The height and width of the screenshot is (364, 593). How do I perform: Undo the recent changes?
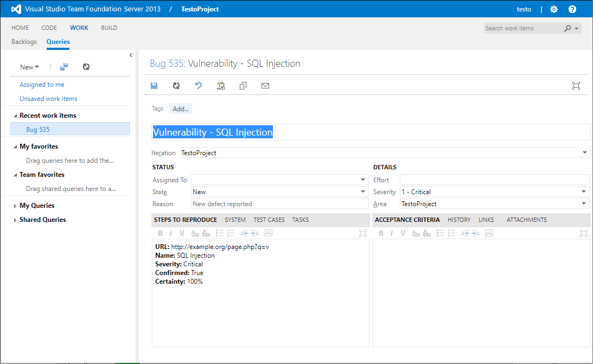pyautogui.click(x=198, y=86)
